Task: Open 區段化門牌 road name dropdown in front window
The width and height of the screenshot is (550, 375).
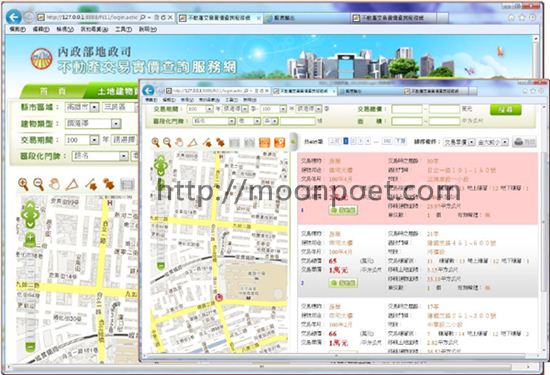Action: [214, 121]
